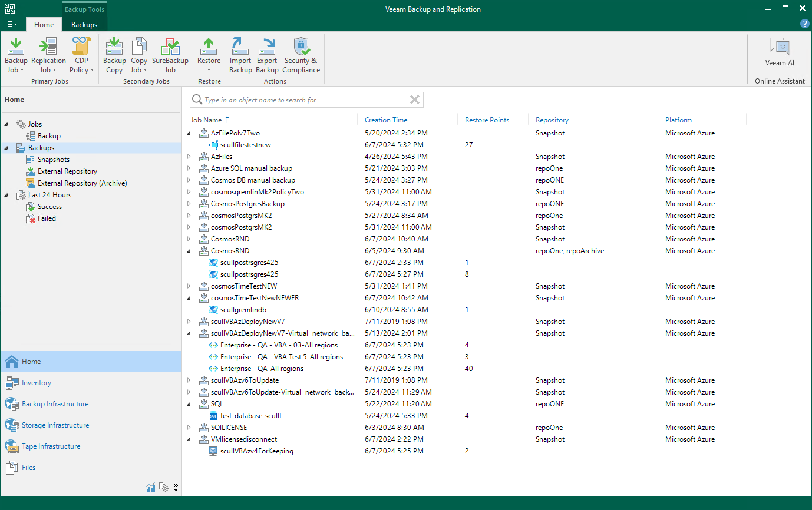Screen dimensions: 812x510
Task: Collapse the AzFilePolv7Two job row
Action: (189, 133)
